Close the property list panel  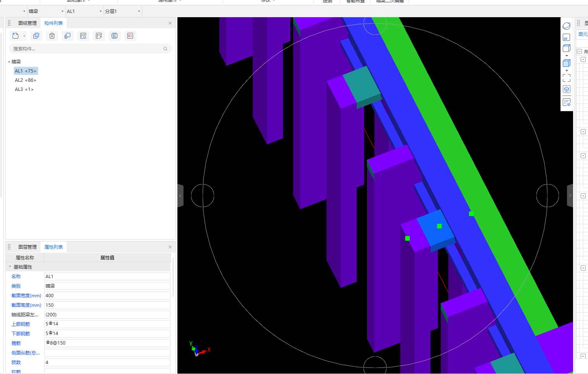coord(170,247)
